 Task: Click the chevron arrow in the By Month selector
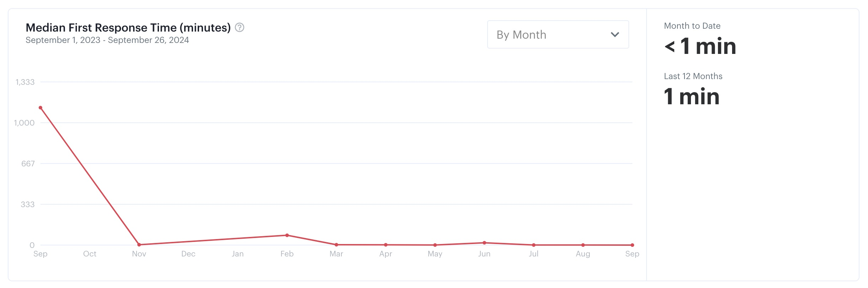pyautogui.click(x=615, y=34)
